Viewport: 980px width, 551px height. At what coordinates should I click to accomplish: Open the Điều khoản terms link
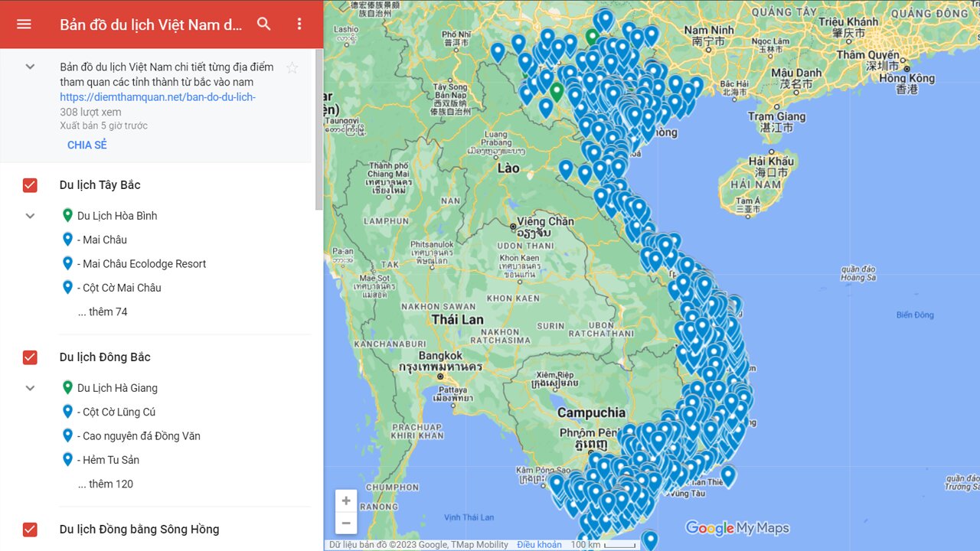coord(539,545)
